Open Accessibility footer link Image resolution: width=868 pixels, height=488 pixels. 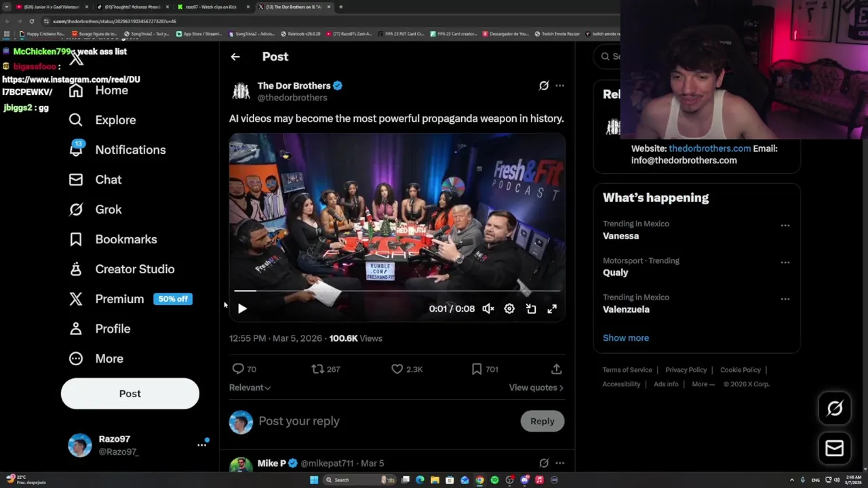point(621,384)
